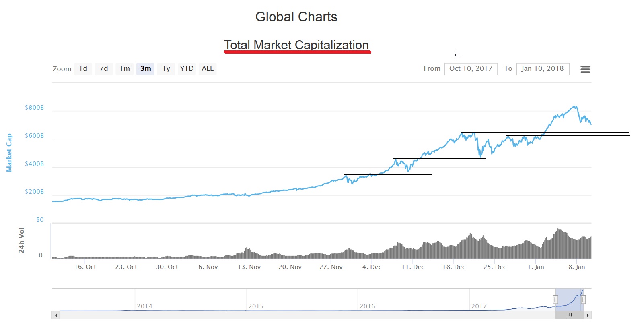Set zoom range to 1m
Image resolution: width=644 pixels, height=325 pixels.
(125, 69)
